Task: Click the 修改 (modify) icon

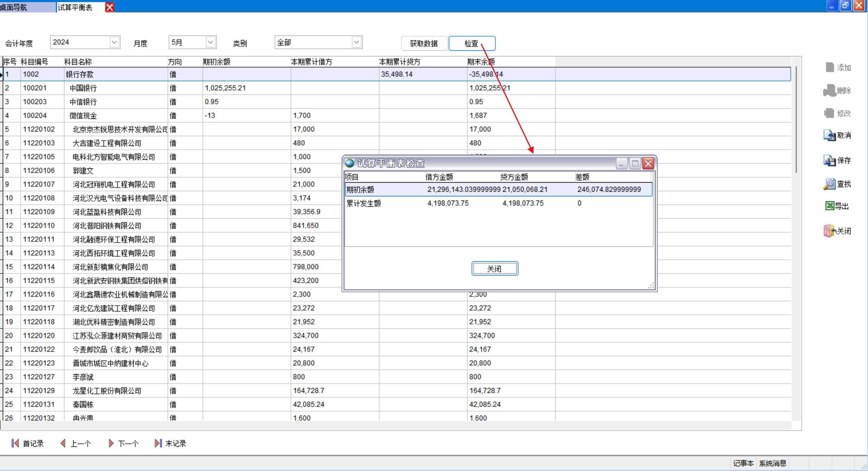Action: (x=829, y=113)
